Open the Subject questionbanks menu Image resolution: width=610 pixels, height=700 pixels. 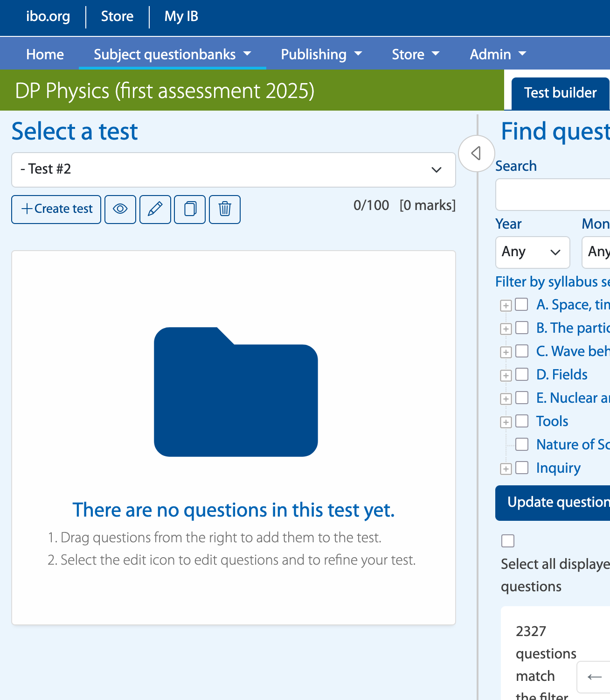point(172,55)
